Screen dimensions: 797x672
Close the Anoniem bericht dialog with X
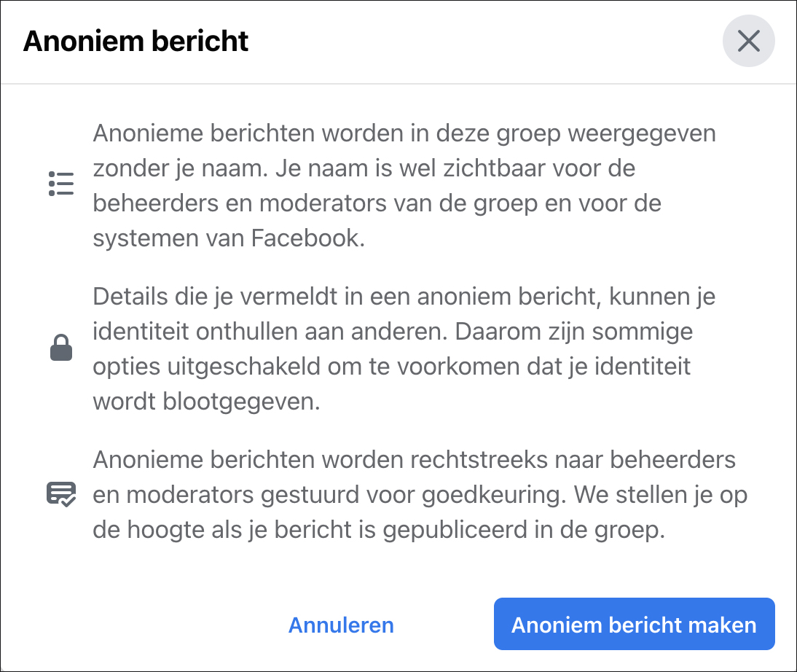(748, 41)
